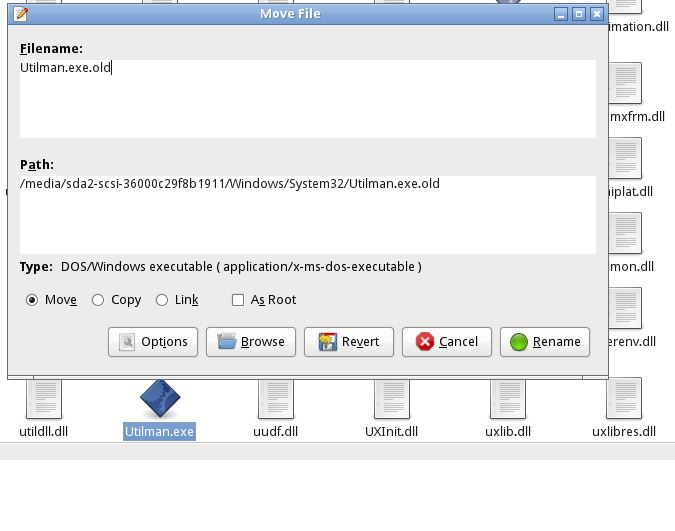Image resolution: width=675 pixels, height=531 pixels.
Task: Click inside the Path text box
Action: click(308, 215)
